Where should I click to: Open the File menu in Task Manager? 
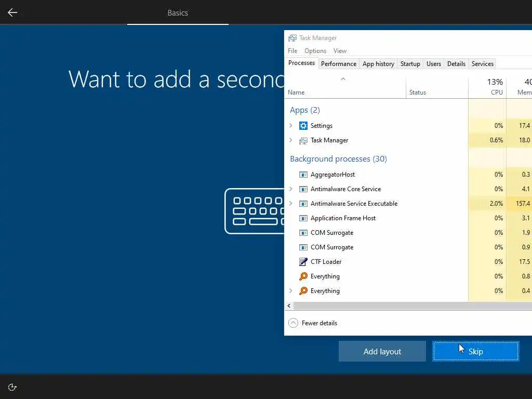click(x=292, y=51)
